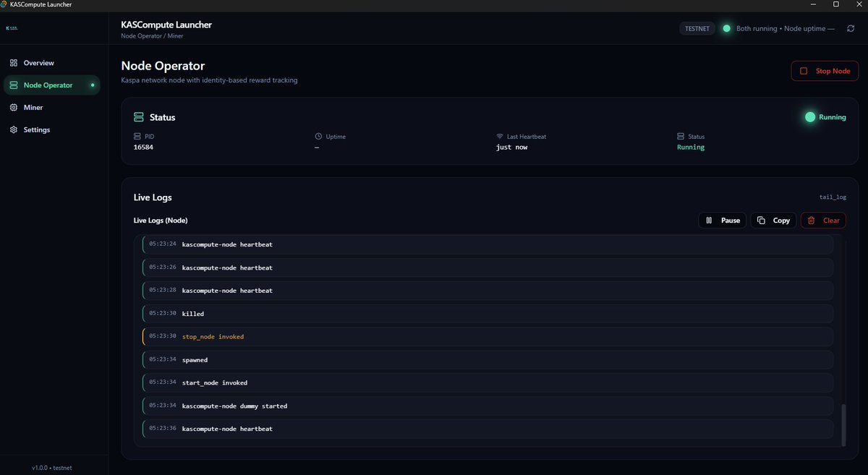Screen dimensions: 868x475
Task: Select the 'spawned' log entry
Action: 488,360
